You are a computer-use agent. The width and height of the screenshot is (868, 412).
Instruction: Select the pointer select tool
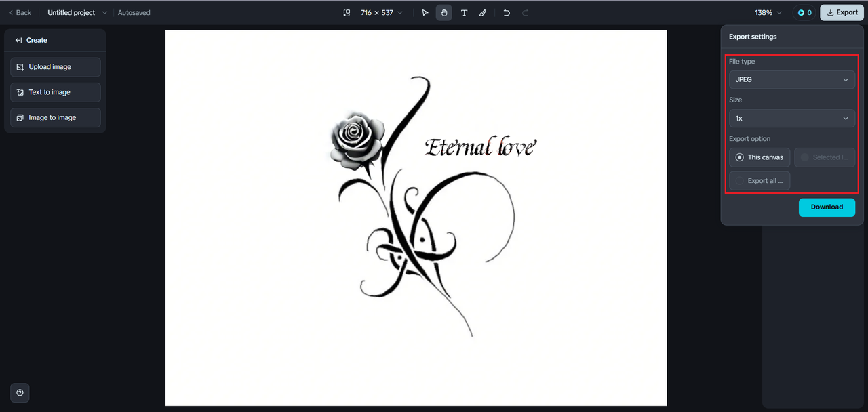point(425,13)
